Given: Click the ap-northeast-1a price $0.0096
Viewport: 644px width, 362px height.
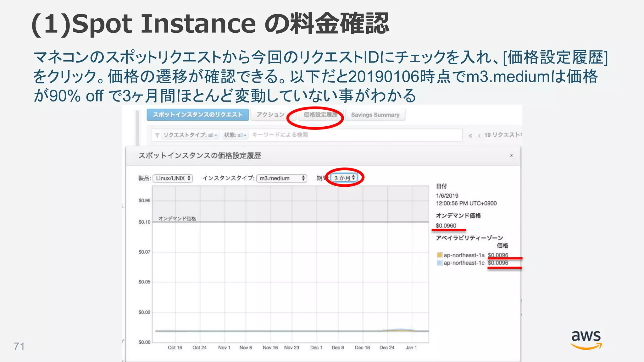Looking at the screenshot, I should [x=498, y=255].
